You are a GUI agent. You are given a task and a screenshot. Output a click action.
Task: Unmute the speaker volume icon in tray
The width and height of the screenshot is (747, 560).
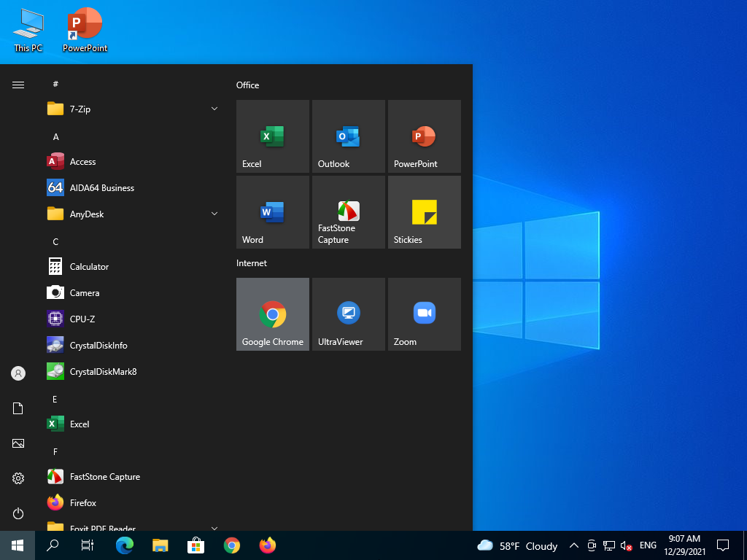point(626,545)
